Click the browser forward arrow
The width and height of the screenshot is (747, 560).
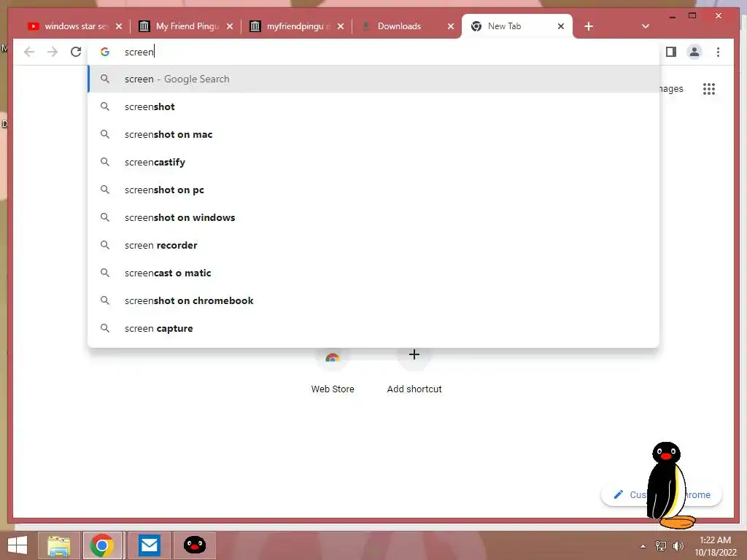tap(53, 52)
